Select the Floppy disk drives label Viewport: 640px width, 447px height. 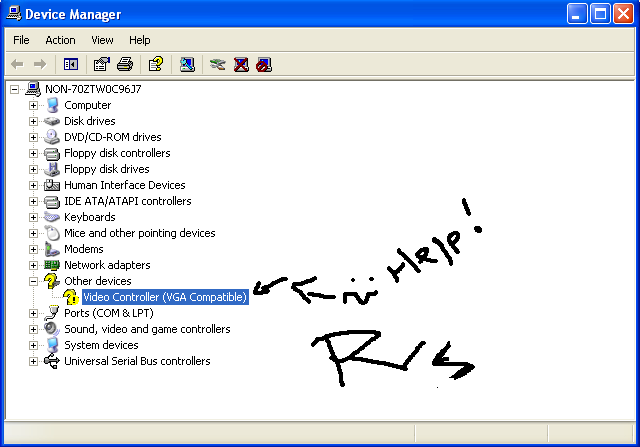point(107,169)
